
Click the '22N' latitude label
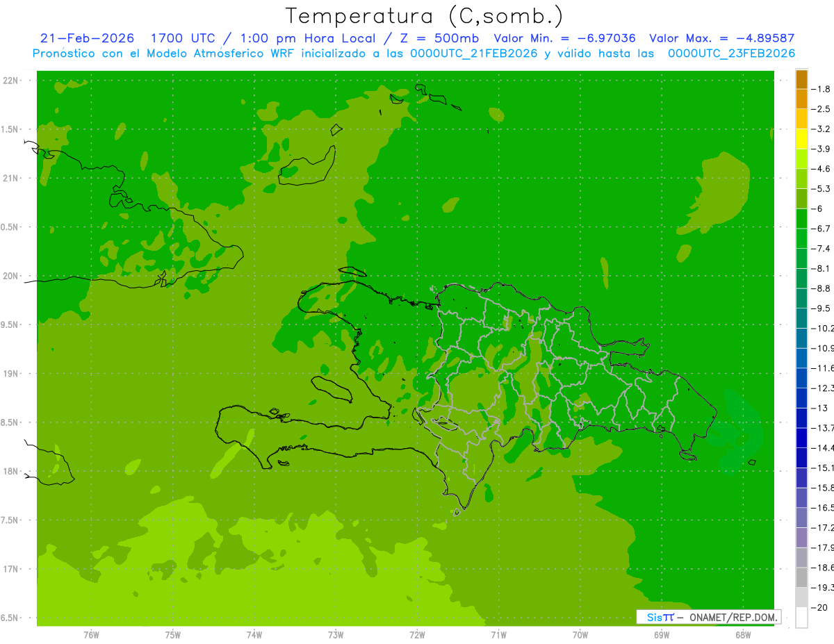tap(11, 80)
